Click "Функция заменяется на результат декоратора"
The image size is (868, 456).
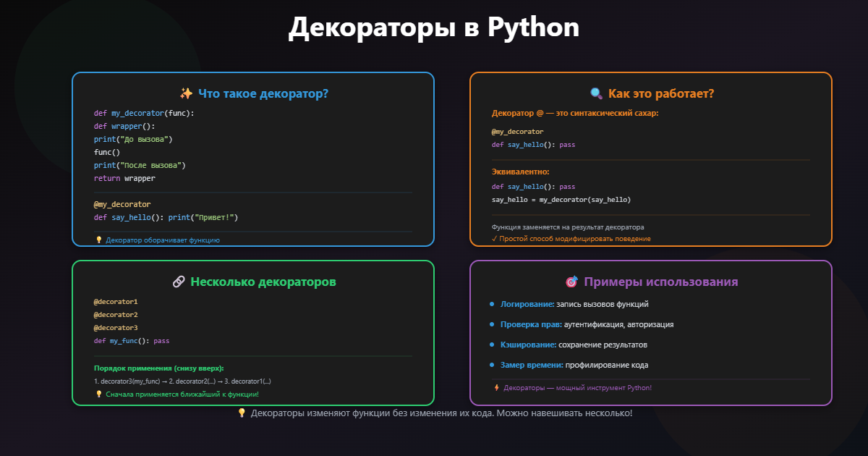point(568,227)
